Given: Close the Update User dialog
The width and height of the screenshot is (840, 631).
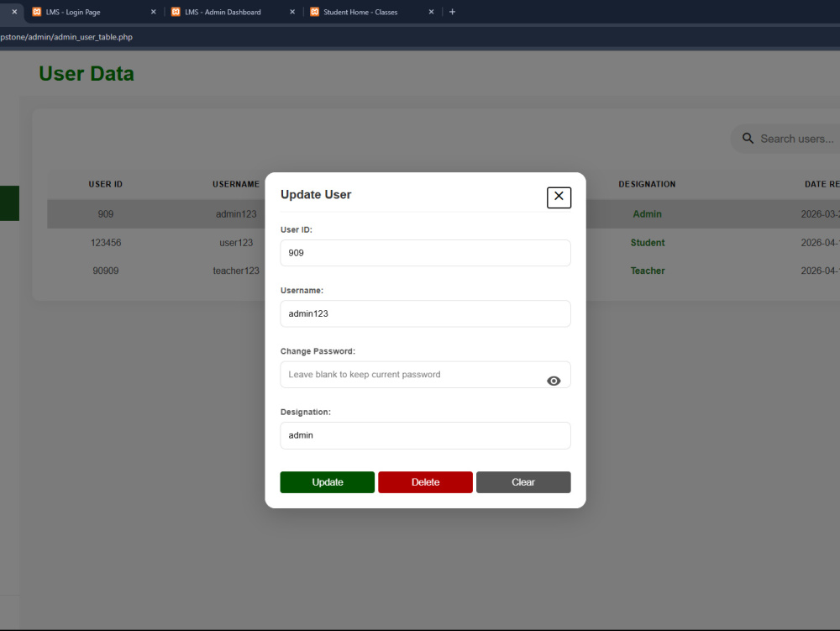Looking at the screenshot, I should [x=559, y=197].
